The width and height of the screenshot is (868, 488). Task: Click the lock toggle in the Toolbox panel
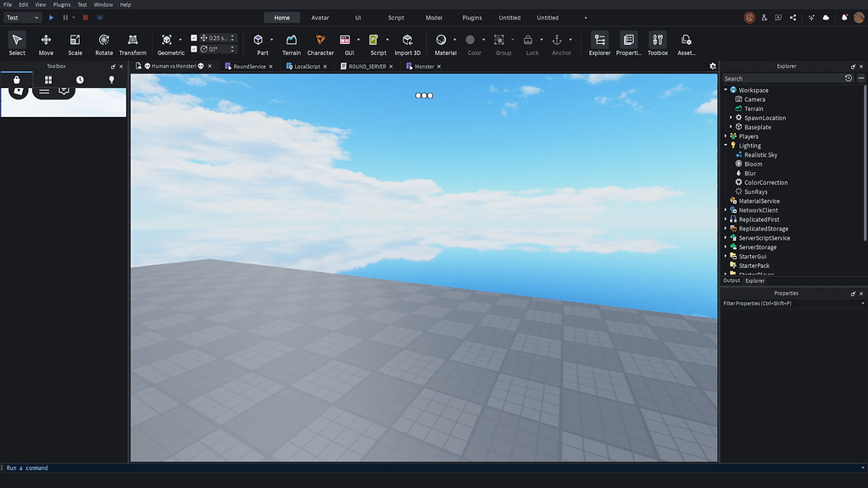tap(17, 80)
